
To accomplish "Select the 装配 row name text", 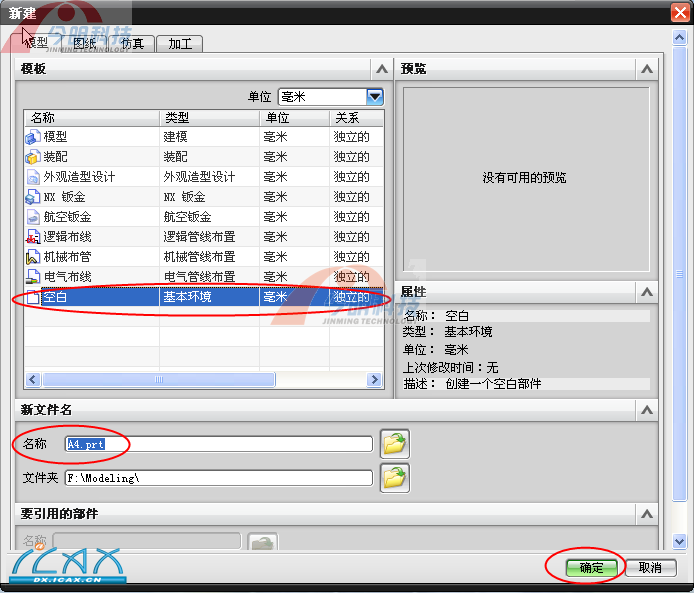I will 55,157.
